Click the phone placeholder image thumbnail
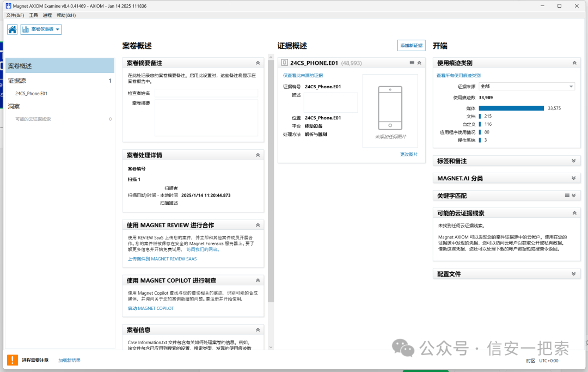The height and width of the screenshot is (372, 588). pyautogui.click(x=390, y=111)
